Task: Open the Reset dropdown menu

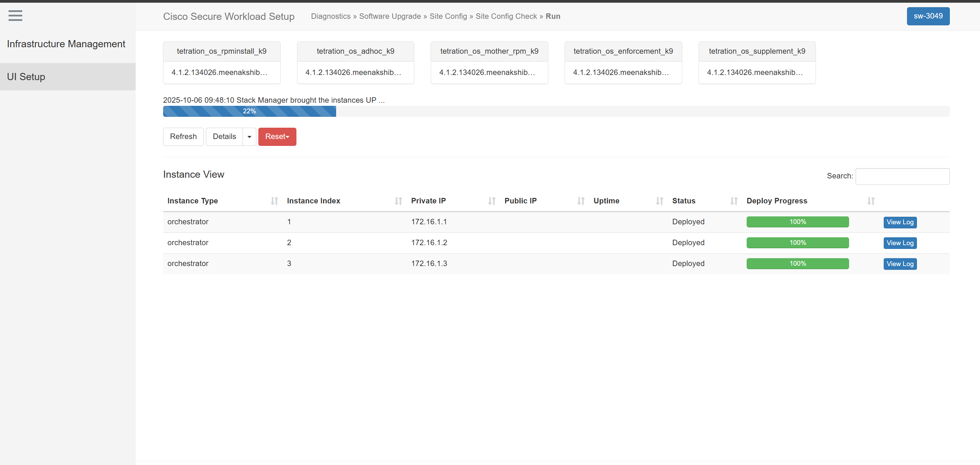Action: [x=277, y=137]
